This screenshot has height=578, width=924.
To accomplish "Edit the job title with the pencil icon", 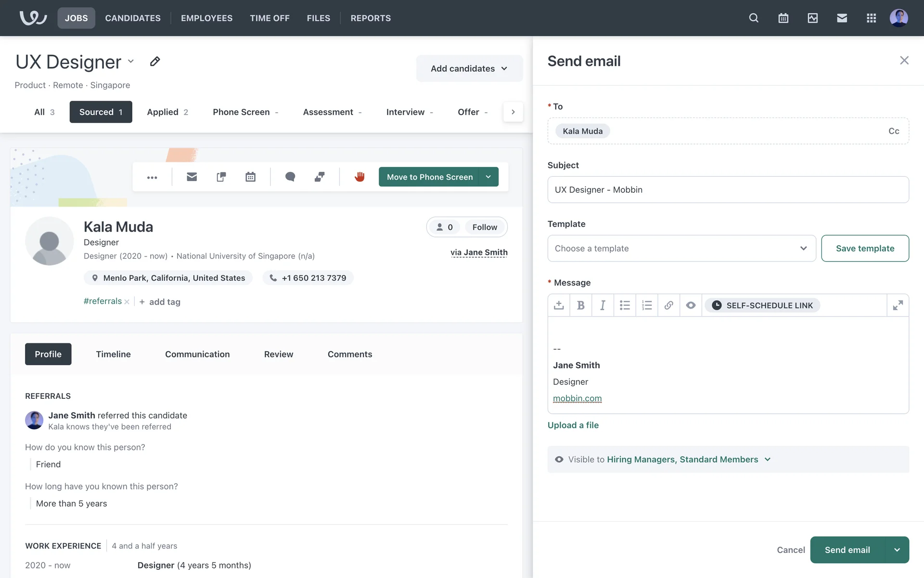I will point(154,62).
